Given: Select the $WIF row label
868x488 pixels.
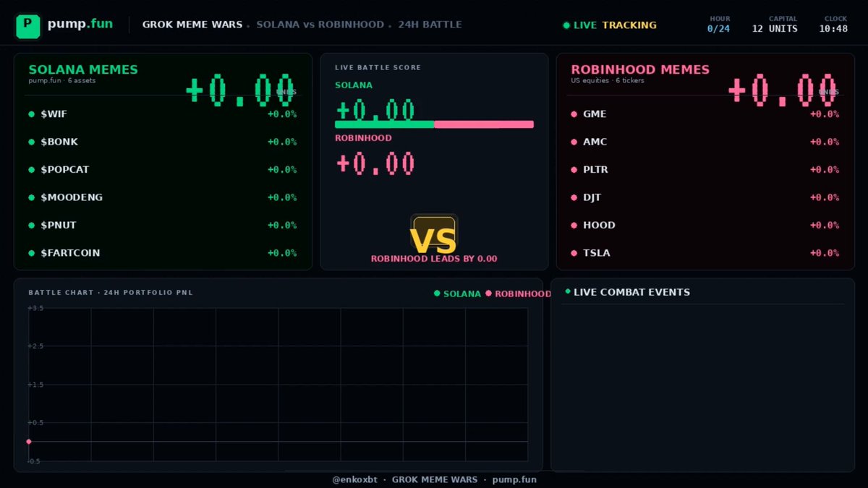Looking at the screenshot, I should [54, 114].
